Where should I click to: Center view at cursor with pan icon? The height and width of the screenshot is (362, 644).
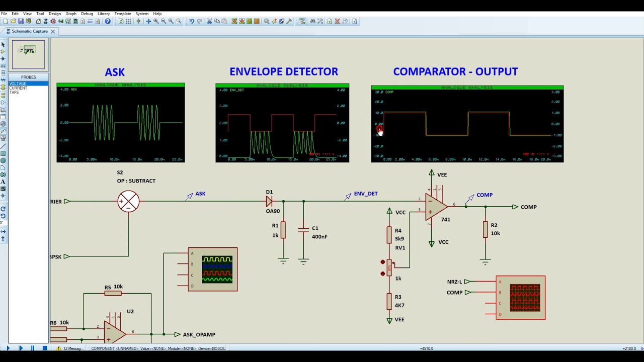(148, 21)
